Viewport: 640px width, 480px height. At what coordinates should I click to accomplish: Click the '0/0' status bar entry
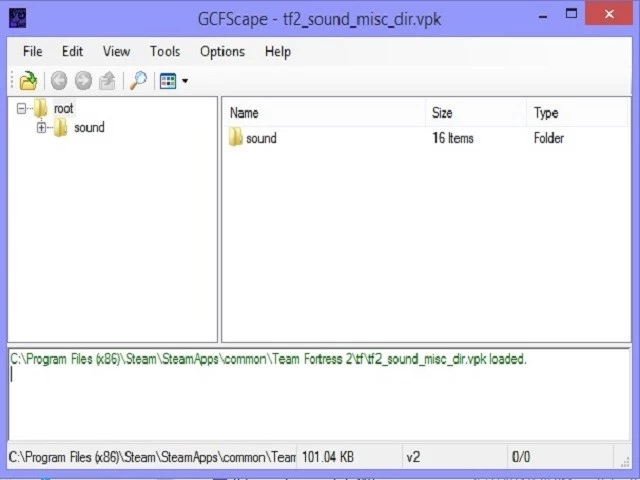pos(521,457)
